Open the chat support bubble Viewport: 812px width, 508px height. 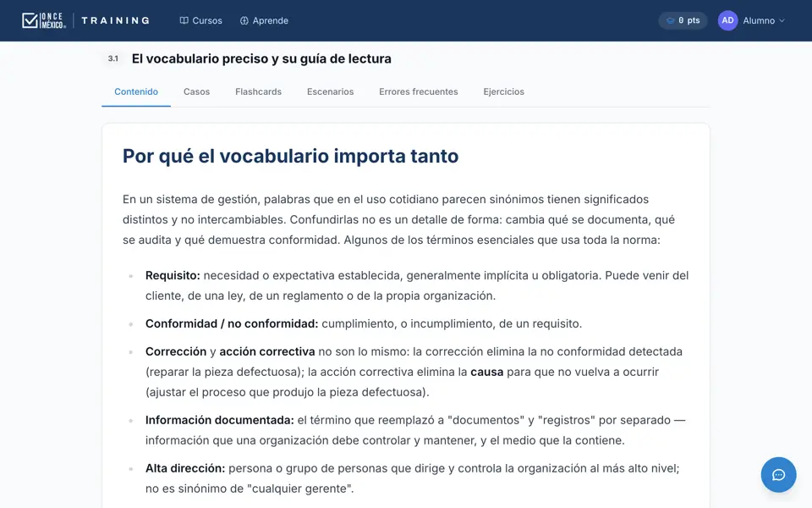[778, 475]
